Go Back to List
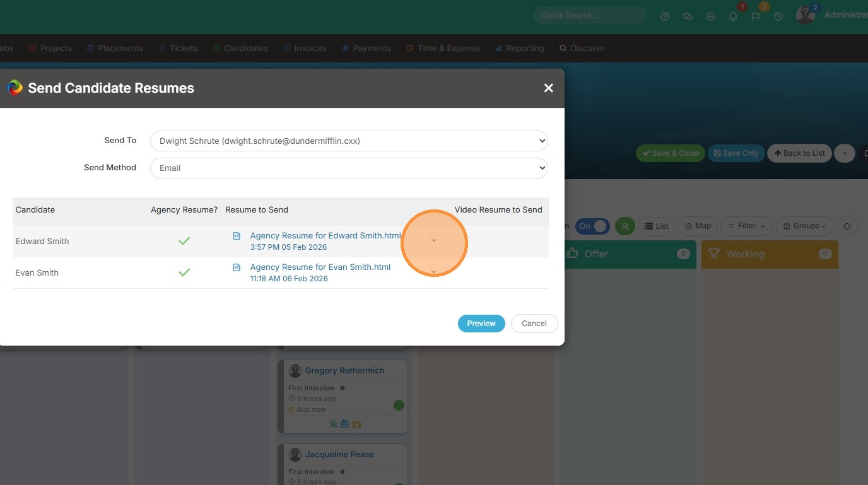868x485 pixels. click(x=799, y=153)
